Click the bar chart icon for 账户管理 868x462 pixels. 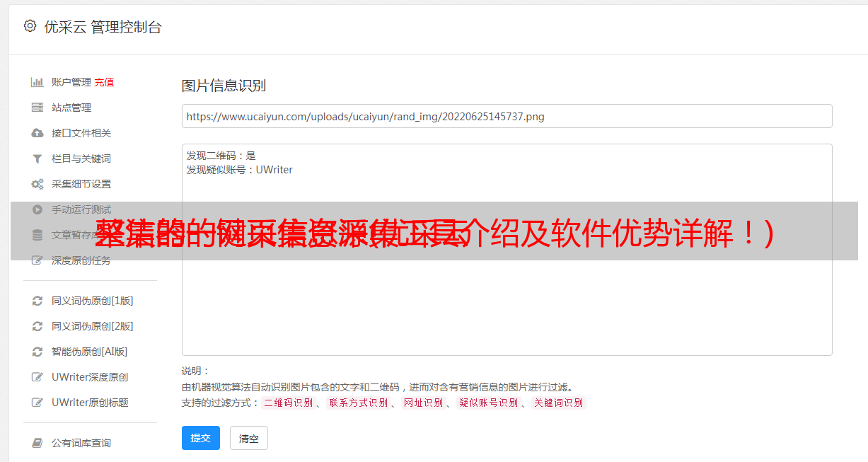pos(37,82)
